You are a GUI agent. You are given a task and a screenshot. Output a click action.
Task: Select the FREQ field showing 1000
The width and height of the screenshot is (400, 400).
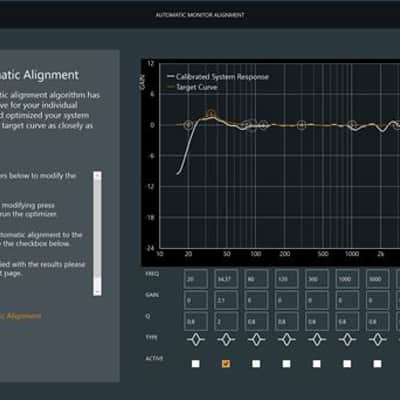click(x=347, y=279)
